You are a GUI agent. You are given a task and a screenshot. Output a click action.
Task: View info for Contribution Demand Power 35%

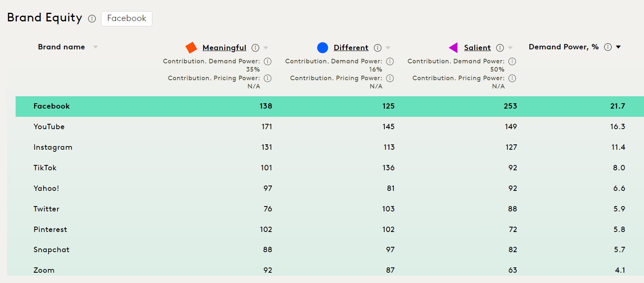pos(267,61)
